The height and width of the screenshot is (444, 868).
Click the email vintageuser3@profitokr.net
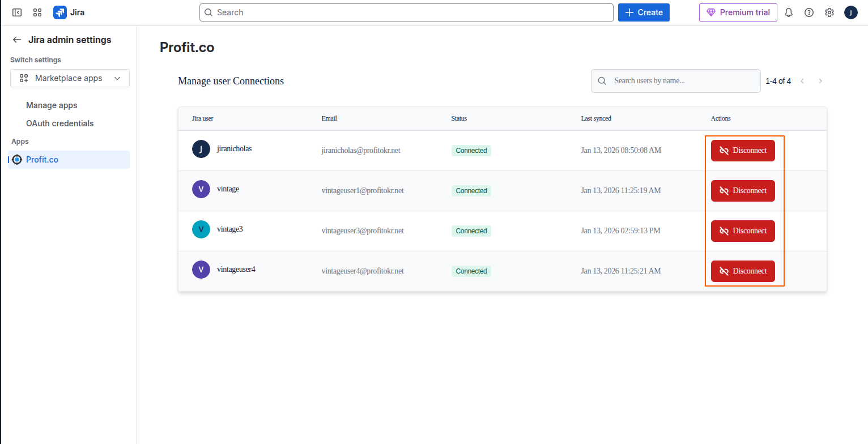tap(363, 231)
